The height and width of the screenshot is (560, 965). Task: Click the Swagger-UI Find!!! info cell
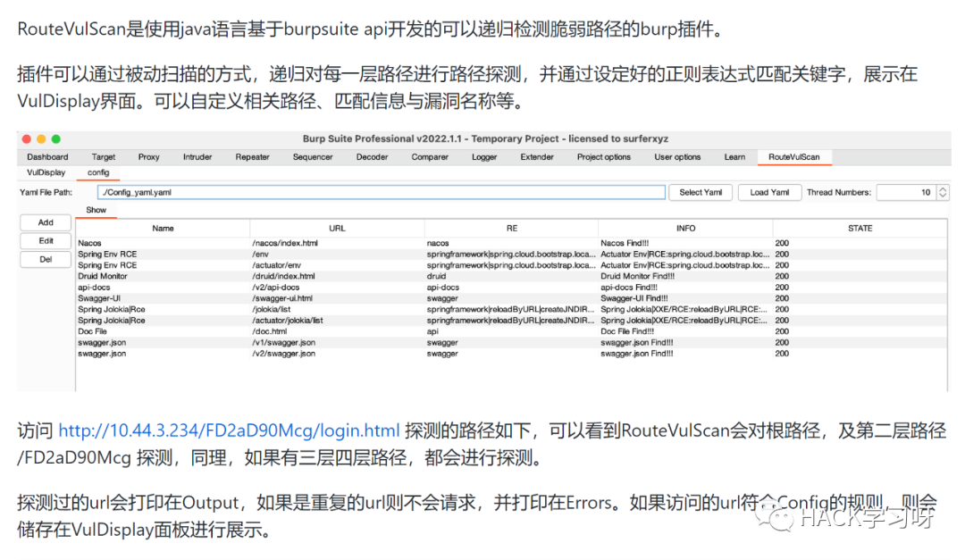click(x=685, y=298)
